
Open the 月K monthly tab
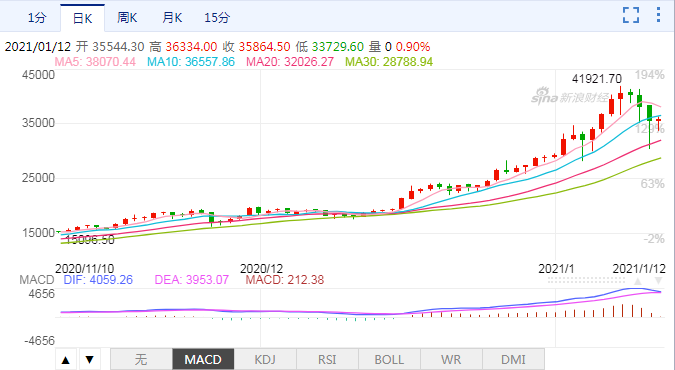[172, 18]
